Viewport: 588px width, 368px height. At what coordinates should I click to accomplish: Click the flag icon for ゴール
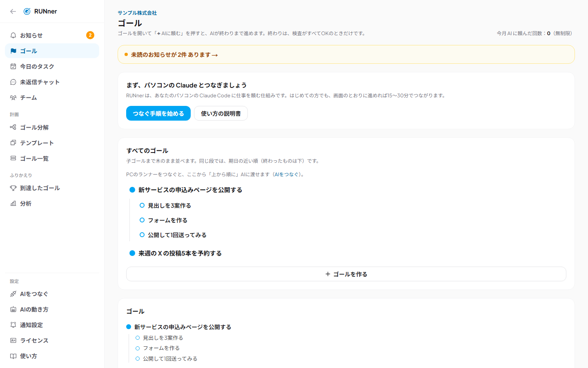13,51
